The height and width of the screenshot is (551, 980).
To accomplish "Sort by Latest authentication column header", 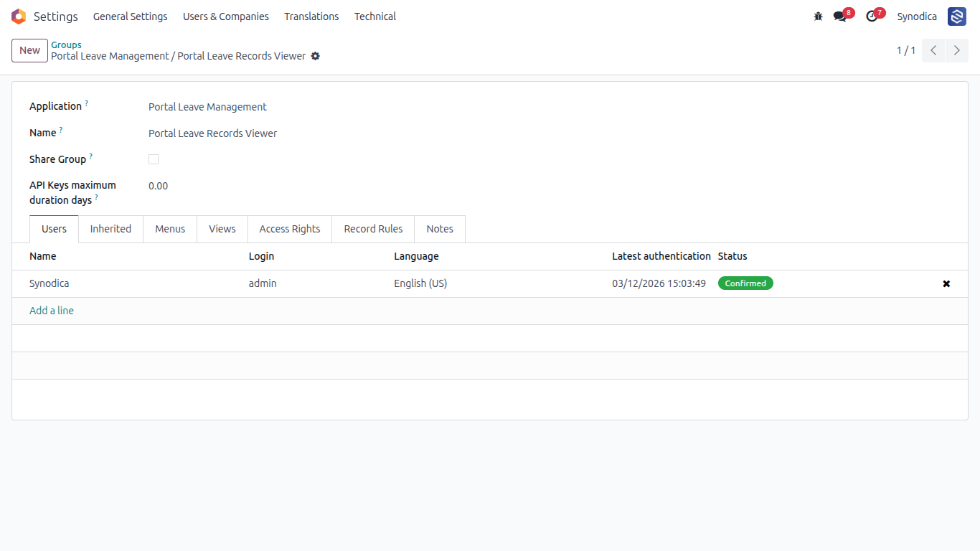I will (x=661, y=256).
